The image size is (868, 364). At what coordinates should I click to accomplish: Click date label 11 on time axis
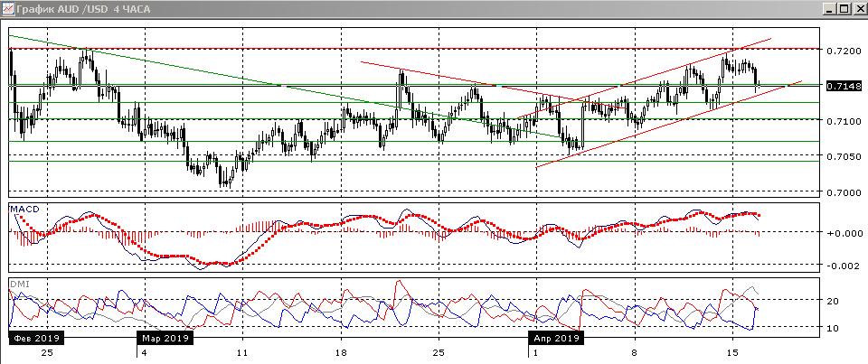(x=241, y=351)
